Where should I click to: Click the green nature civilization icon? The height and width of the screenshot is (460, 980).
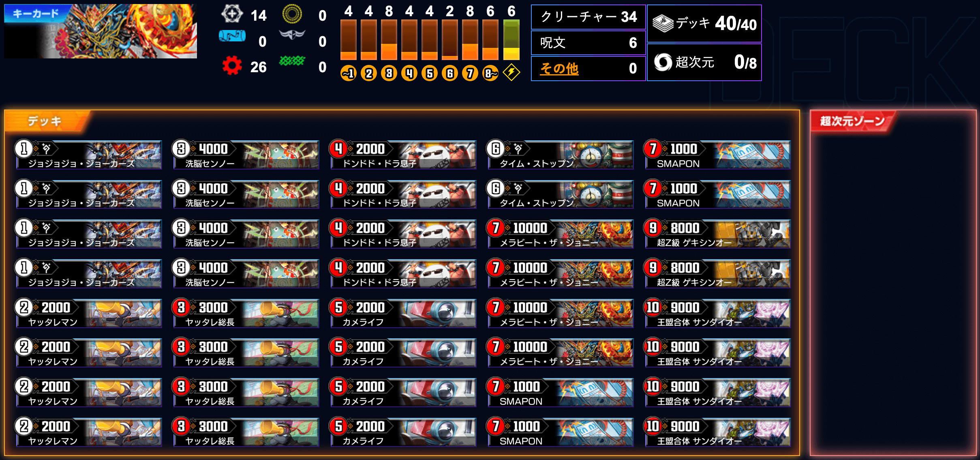click(x=292, y=61)
